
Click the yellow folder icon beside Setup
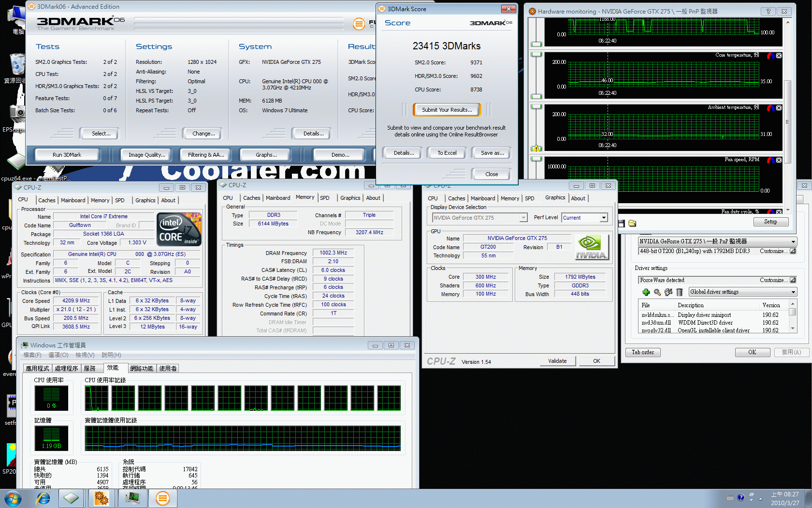pyautogui.click(x=632, y=223)
